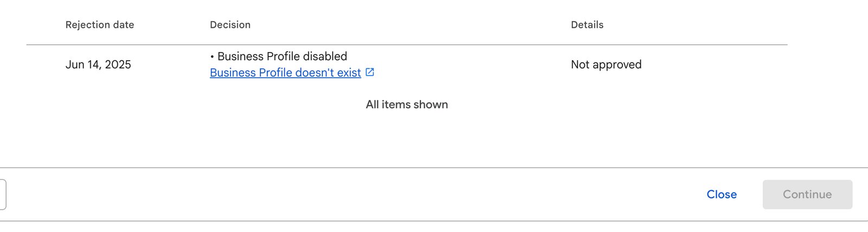Click the word "disabled" in the Decision cell
Image resolution: width=868 pixels, height=232 pixels.
pos(325,57)
